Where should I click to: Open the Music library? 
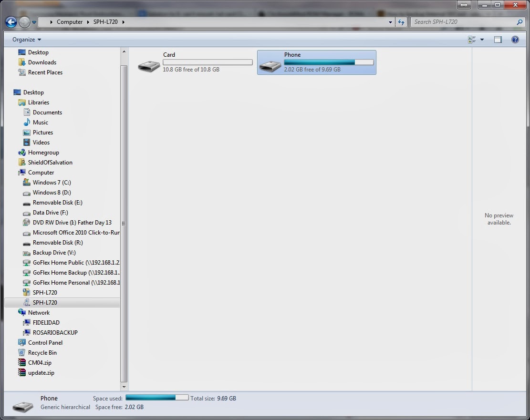[35, 123]
